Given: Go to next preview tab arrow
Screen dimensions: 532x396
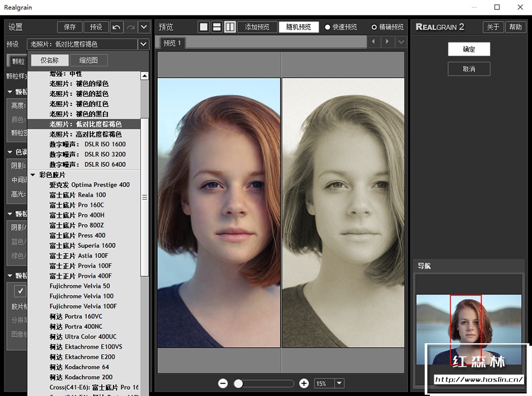Looking at the screenshot, I should pyautogui.click(x=388, y=42).
